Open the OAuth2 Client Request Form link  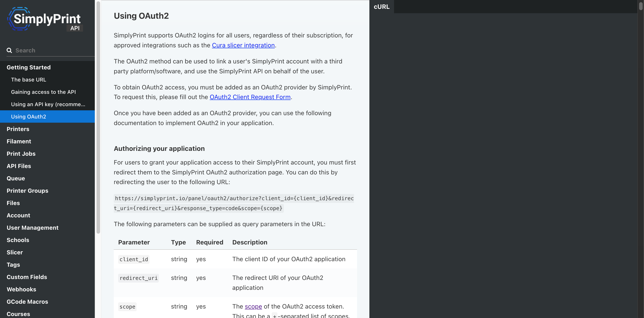(250, 97)
